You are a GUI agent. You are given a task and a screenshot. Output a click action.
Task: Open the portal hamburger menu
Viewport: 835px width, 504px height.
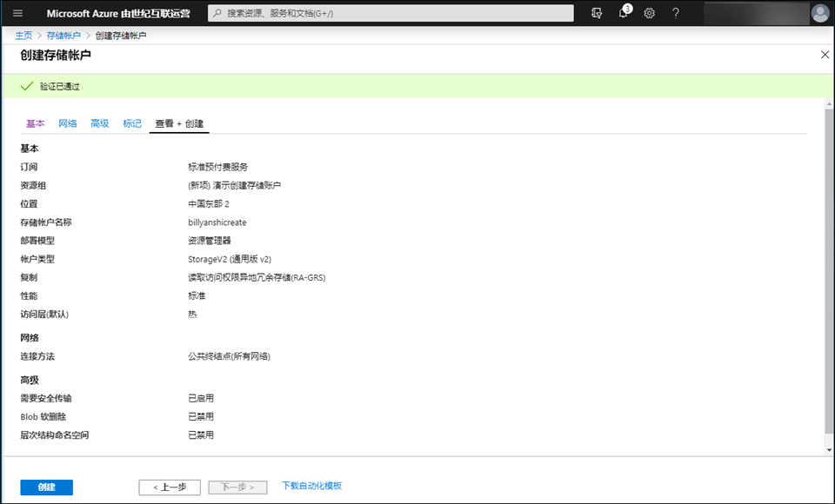18,13
